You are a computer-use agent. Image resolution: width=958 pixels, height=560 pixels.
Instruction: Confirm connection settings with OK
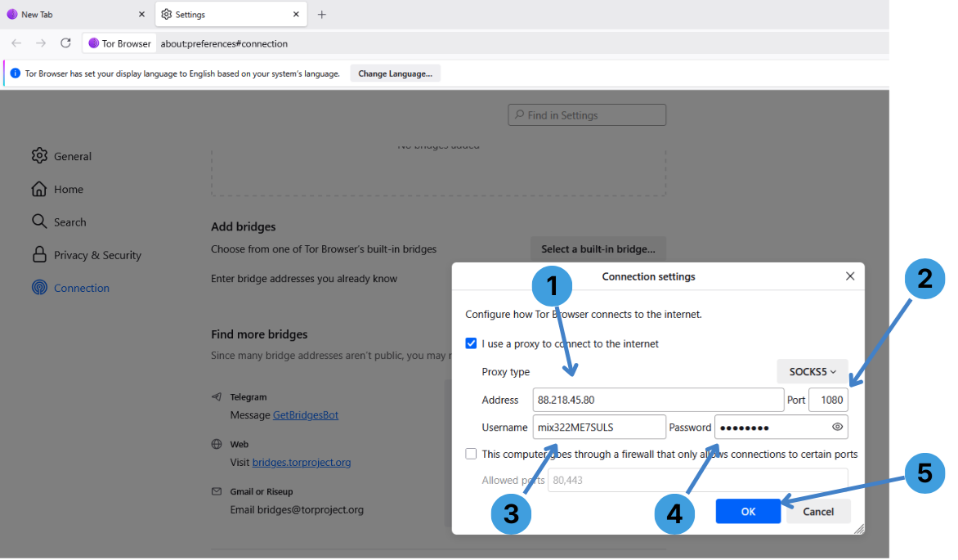click(x=749, y=512)
